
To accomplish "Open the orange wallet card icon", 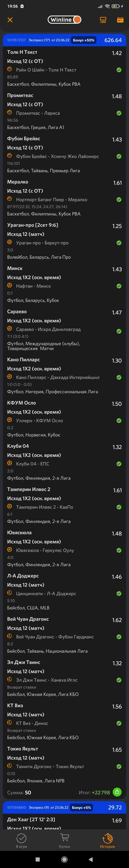I will click(x=120, y=20).
